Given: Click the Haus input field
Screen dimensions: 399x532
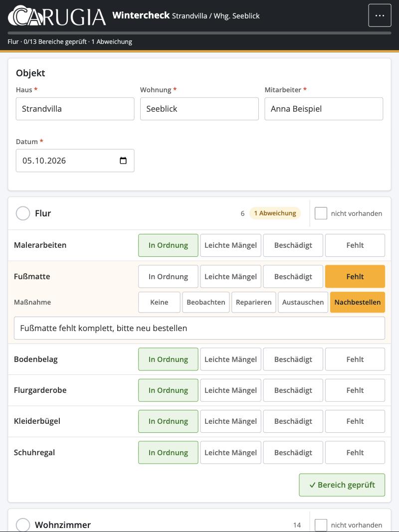Looking at the screenshot, I should click(75, 109).
